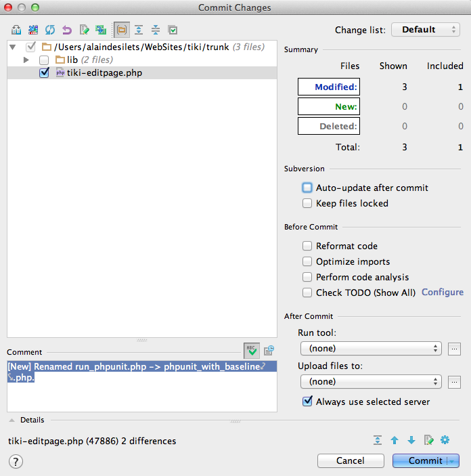The image size is (471, 476).
Task: Click ellipsis button next to Upload files to
Action: point(454,382)
